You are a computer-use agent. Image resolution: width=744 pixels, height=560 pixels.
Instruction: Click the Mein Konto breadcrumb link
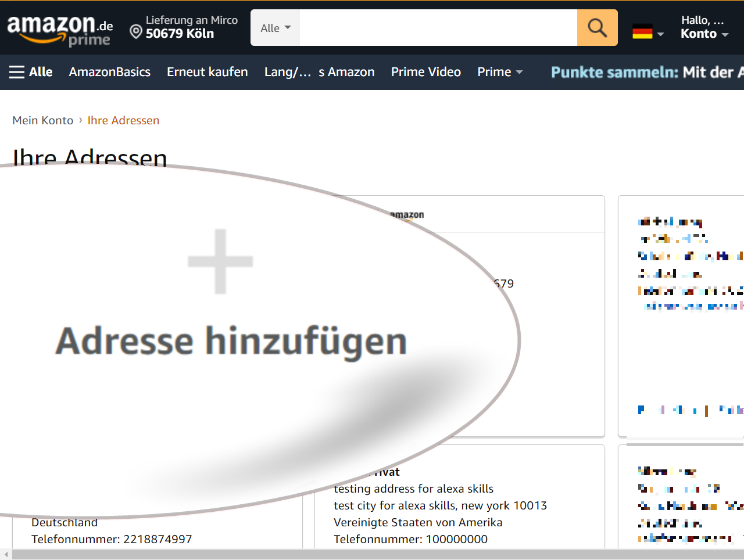pyautogui.click(x=43, y=120)
